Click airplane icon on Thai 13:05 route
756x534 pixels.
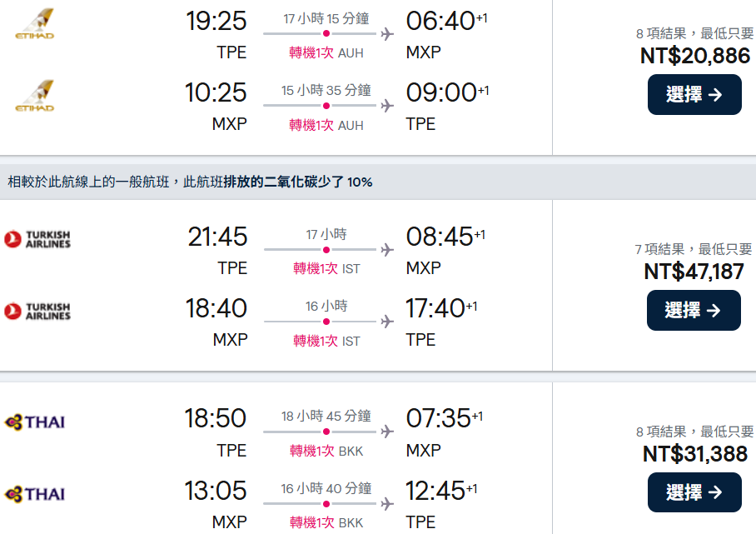(x=386, y=504)
